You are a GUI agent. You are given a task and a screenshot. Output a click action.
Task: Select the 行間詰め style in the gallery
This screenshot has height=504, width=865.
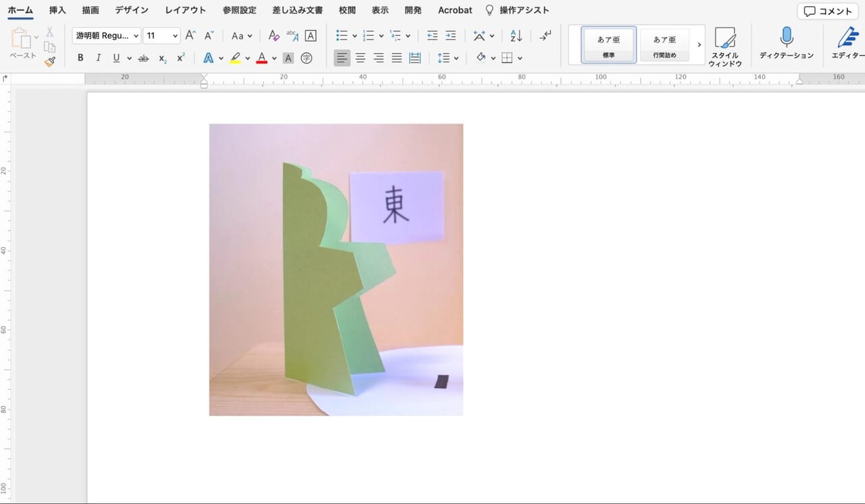[665, 45]
